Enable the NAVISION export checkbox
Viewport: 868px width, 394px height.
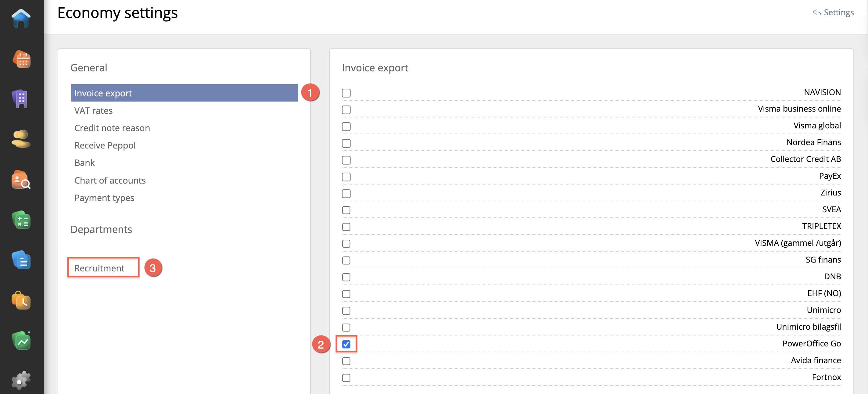pos(346,93)
